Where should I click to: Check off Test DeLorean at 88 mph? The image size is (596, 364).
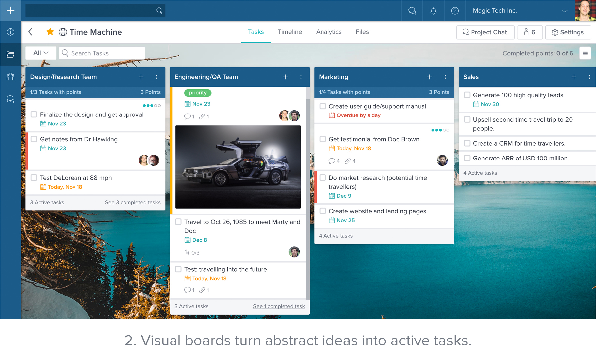(x=34, y=178)
